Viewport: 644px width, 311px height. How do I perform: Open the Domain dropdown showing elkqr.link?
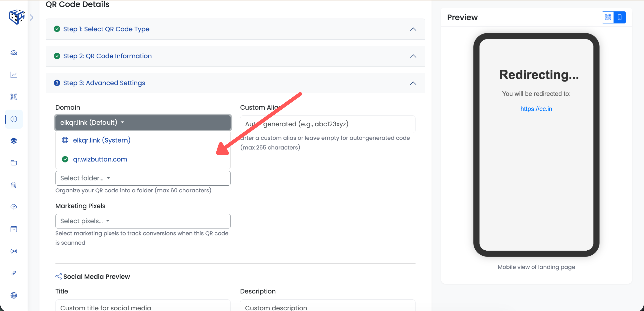(x=143, y=122)
